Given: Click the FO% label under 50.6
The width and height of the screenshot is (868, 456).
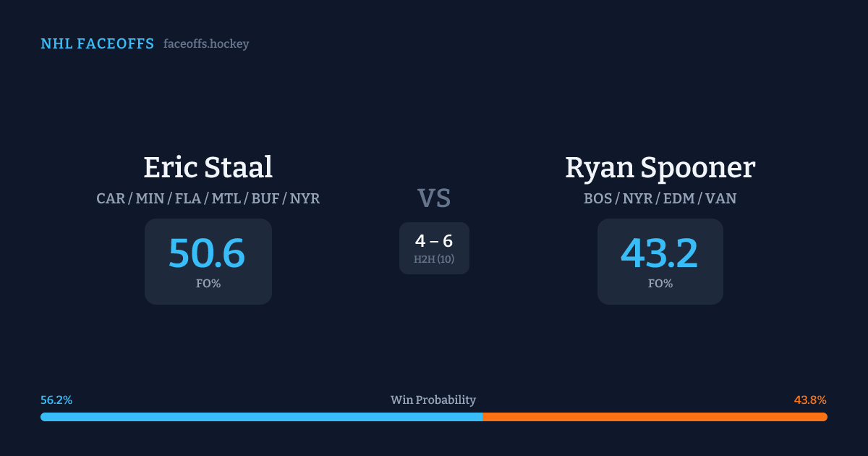Looking at the screenshot, I should point(208,284).
